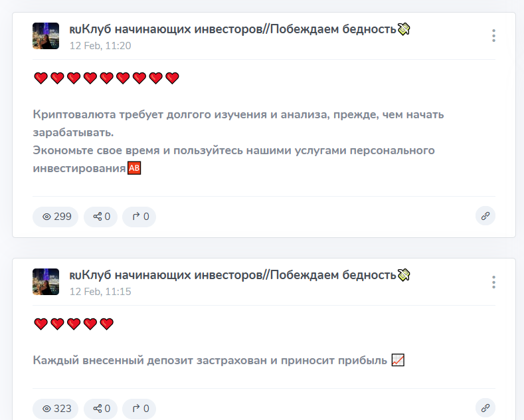Click forwards counter on cryptocurrency post
The image size is (524, 420).
139,217
